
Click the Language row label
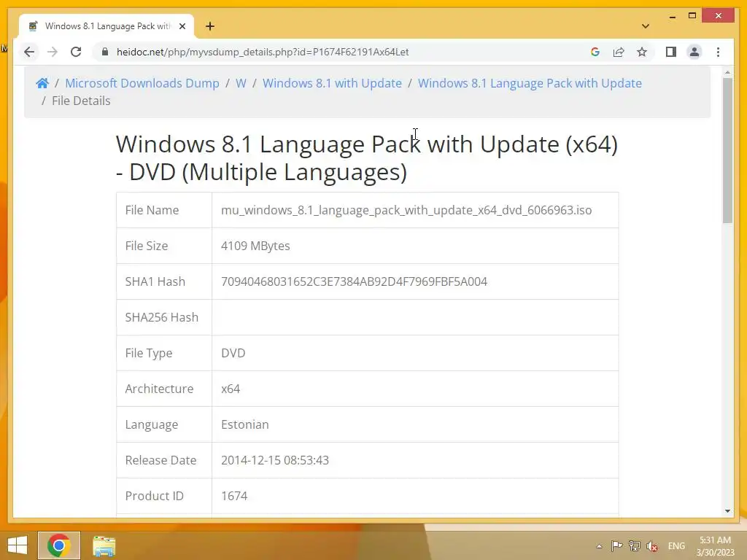click(x=152, y=424)
